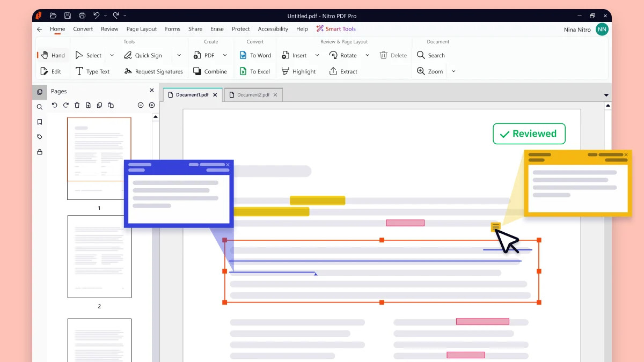Open Nina Nitro account avatar
The height and width of the screenshot is (362, 644).
(602, 29)
